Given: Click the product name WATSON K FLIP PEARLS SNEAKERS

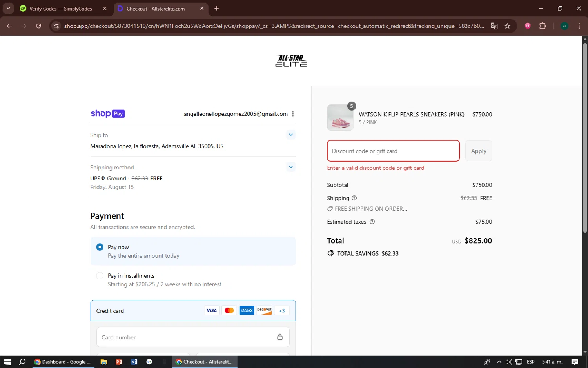Looking at the screenshot, I should pyautogui.click(x=412, y=114).
